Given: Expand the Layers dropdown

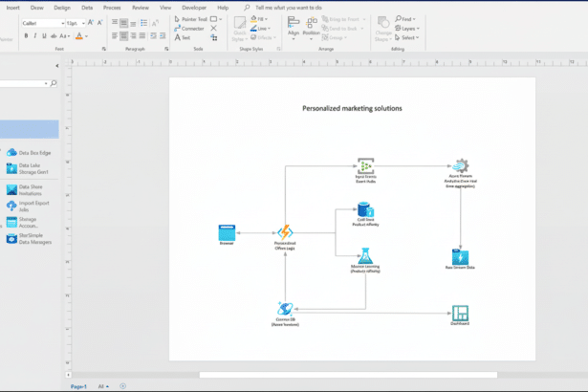Looking at the screenshot, I should [418, 29].
